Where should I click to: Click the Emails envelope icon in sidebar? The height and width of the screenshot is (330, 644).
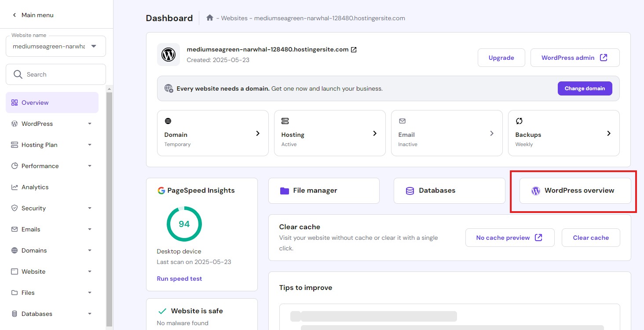14,229
